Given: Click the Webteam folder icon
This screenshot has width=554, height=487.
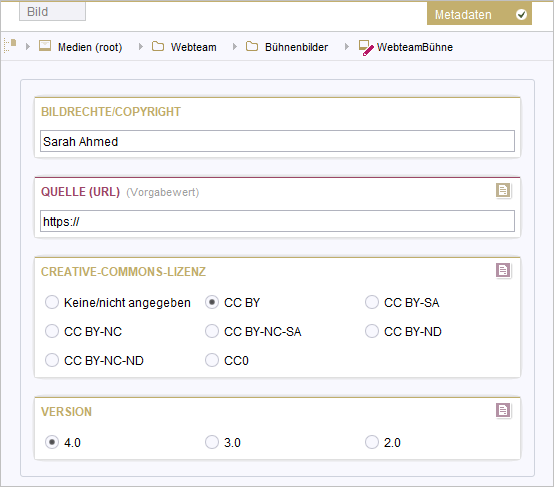Looking at the screenshot, I should click(x=158, y=46).
